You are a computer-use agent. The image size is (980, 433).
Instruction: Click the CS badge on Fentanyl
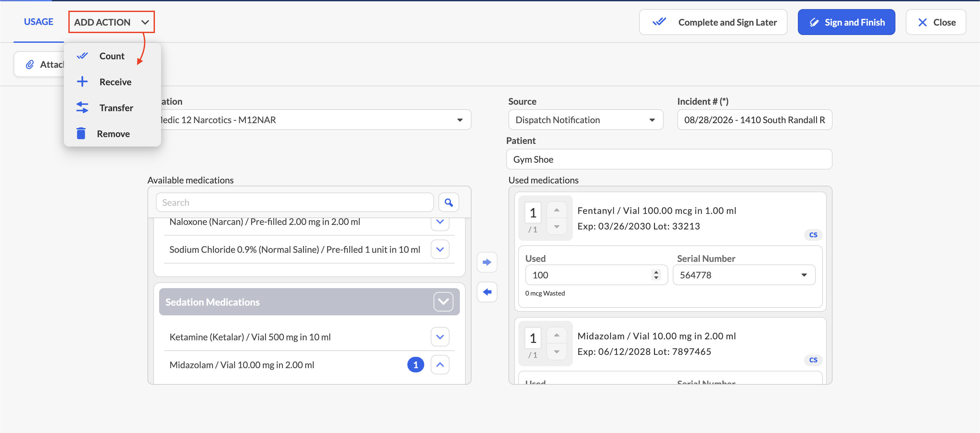click(x=813, y=235)
